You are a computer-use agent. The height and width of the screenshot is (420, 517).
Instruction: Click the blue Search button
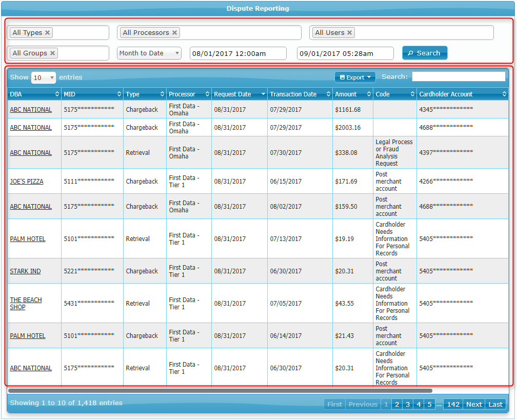pos(424,53)
